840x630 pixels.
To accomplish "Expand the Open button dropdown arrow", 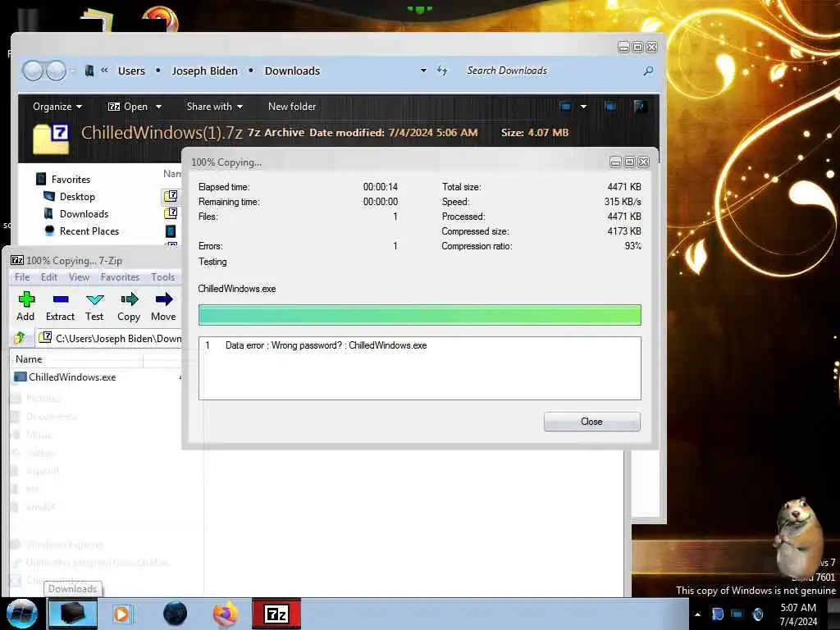I will [x=158, y=107].
